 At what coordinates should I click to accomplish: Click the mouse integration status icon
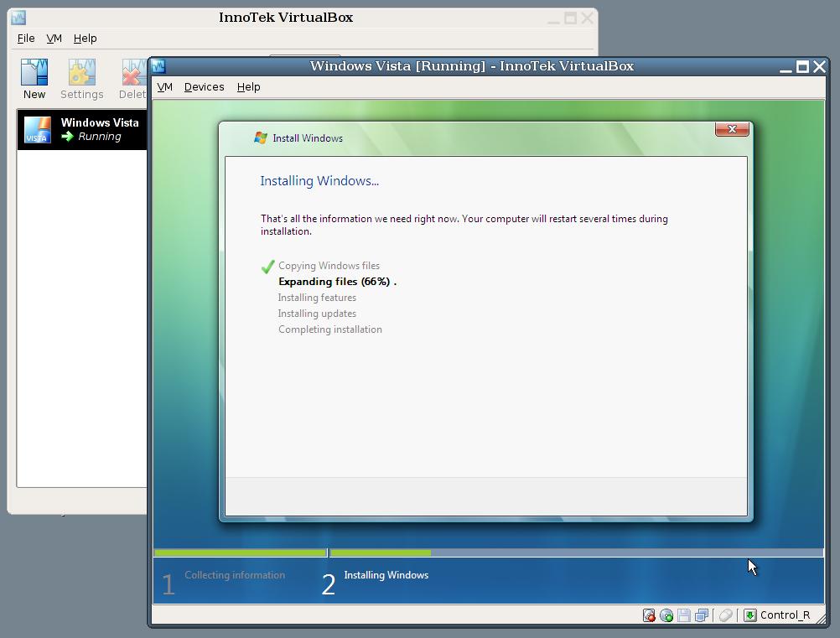click(726, 615)
